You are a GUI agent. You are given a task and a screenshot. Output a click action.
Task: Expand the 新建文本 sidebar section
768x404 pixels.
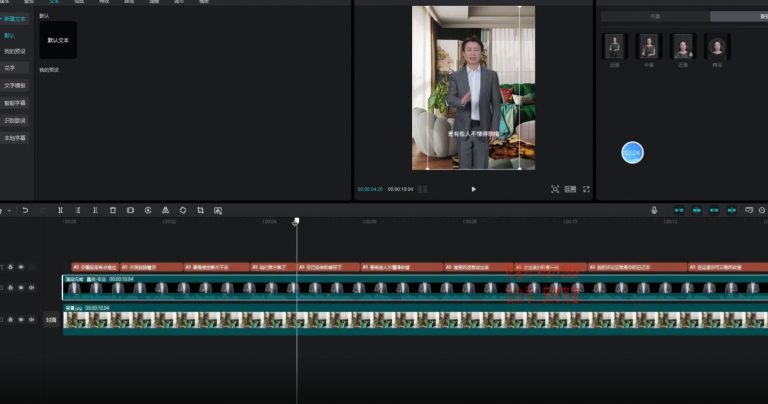pos(13,19)
